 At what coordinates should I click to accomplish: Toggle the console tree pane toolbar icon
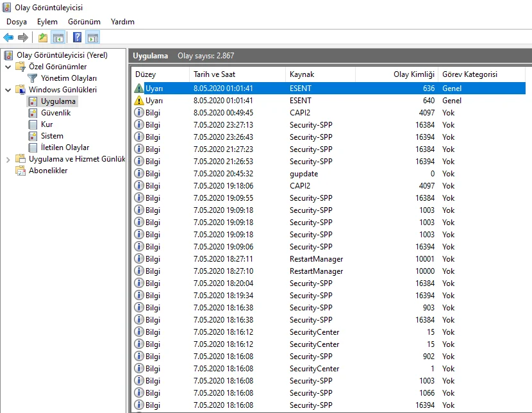pos(58,37)
